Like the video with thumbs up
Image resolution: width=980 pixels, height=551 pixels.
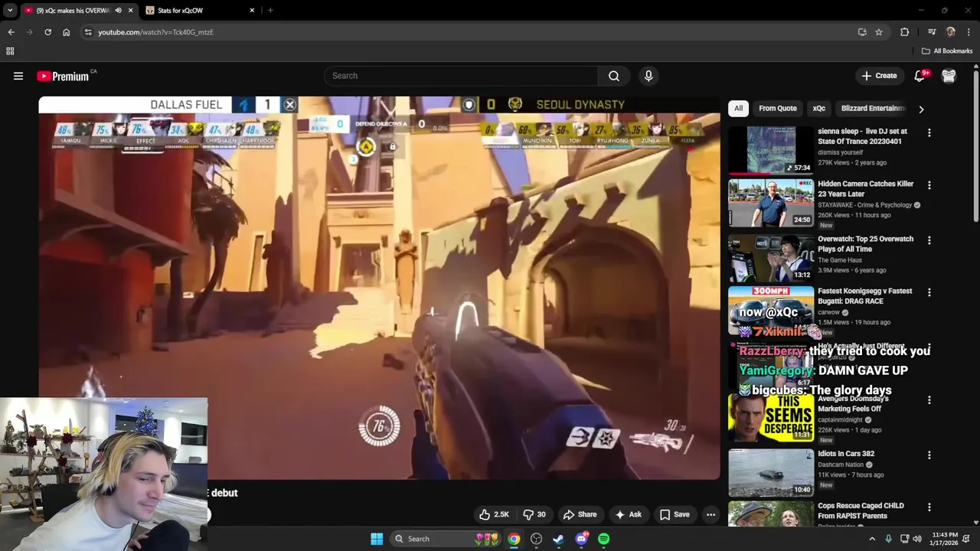point(494,514)
